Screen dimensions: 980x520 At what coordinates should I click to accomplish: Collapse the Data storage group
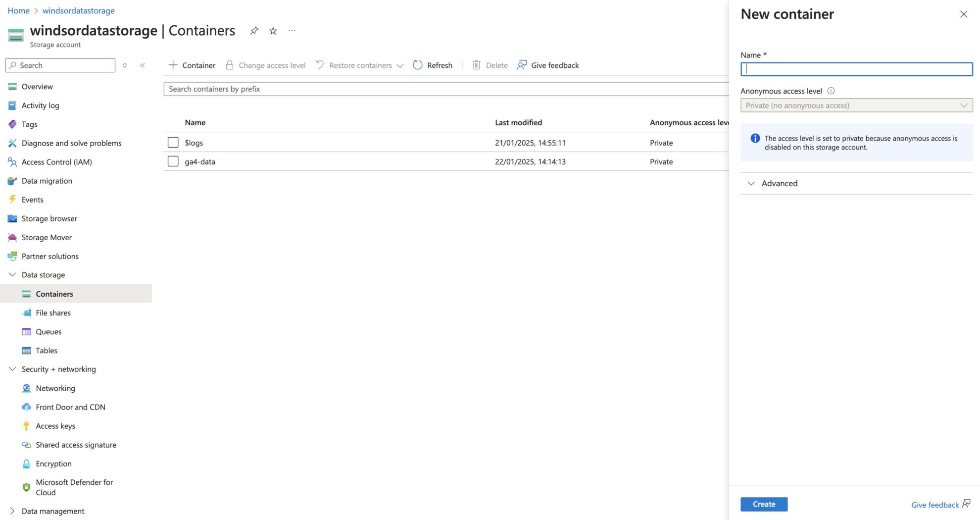tap(12, 275)
